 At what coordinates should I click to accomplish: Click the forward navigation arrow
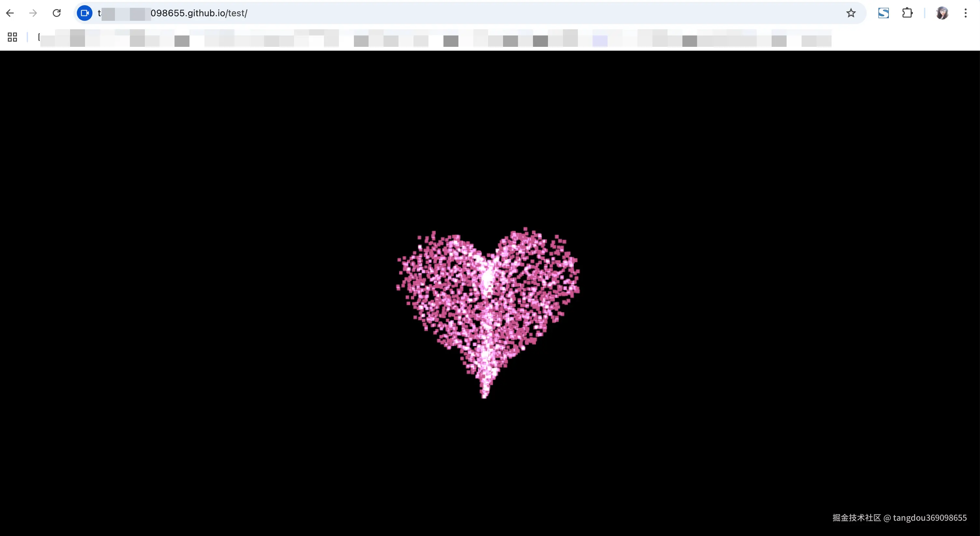pyautogui.click(x=34, y=13)
